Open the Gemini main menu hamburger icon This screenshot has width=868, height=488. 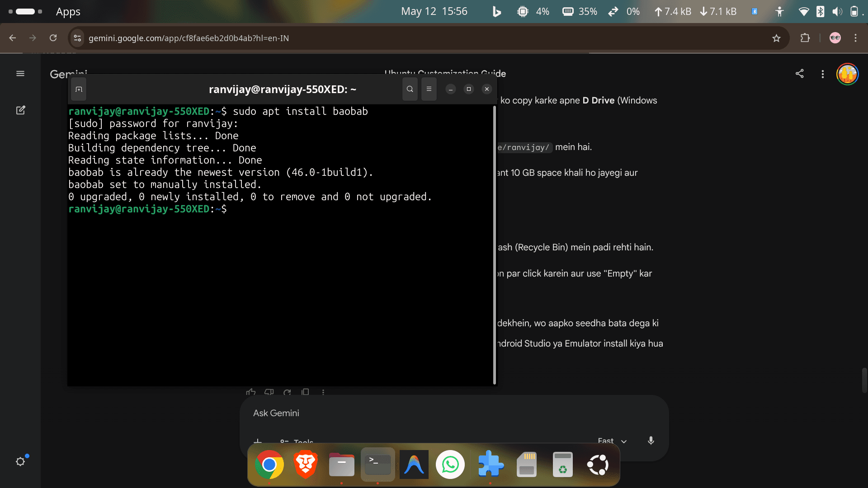coord(20,74)
